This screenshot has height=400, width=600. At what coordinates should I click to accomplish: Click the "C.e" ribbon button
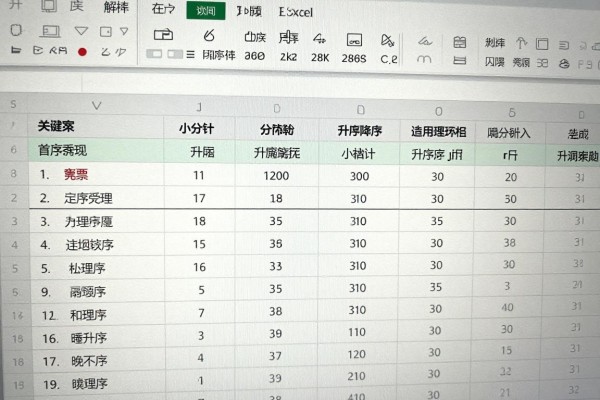coord(389,59)
